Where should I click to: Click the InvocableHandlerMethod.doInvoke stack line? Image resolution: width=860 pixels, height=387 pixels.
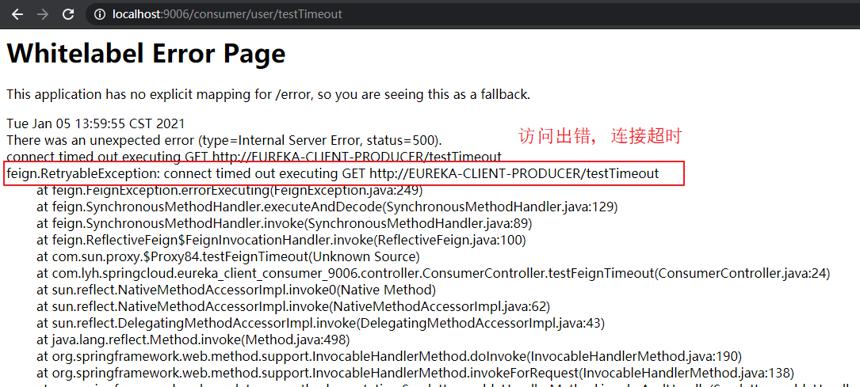click(x=389, y=356)
